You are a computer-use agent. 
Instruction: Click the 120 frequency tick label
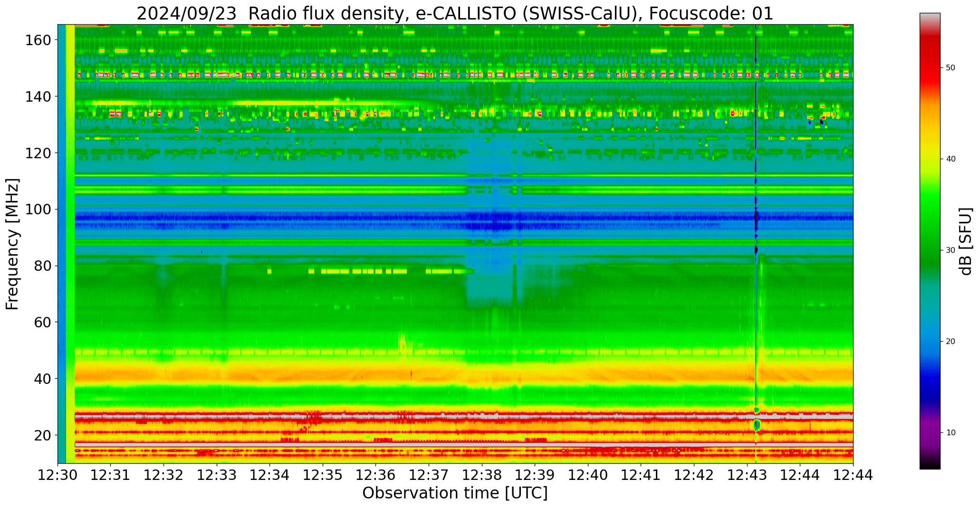point(37,153)
